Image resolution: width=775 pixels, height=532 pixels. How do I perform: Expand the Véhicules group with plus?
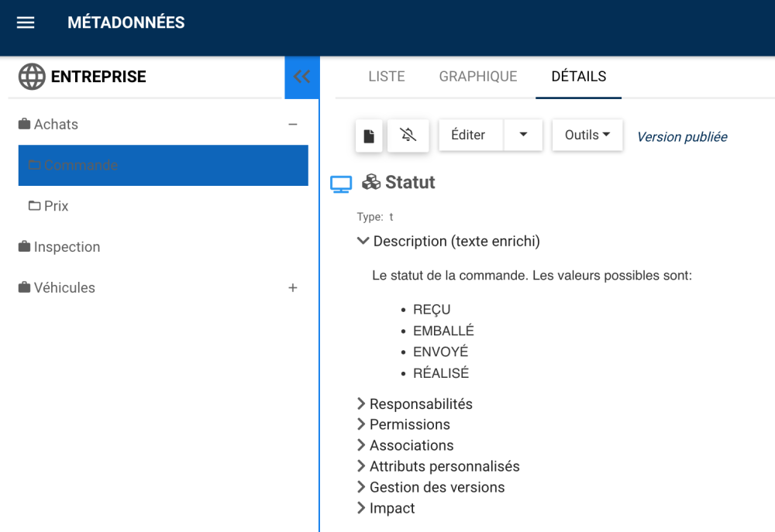click(x=293, y=288)
